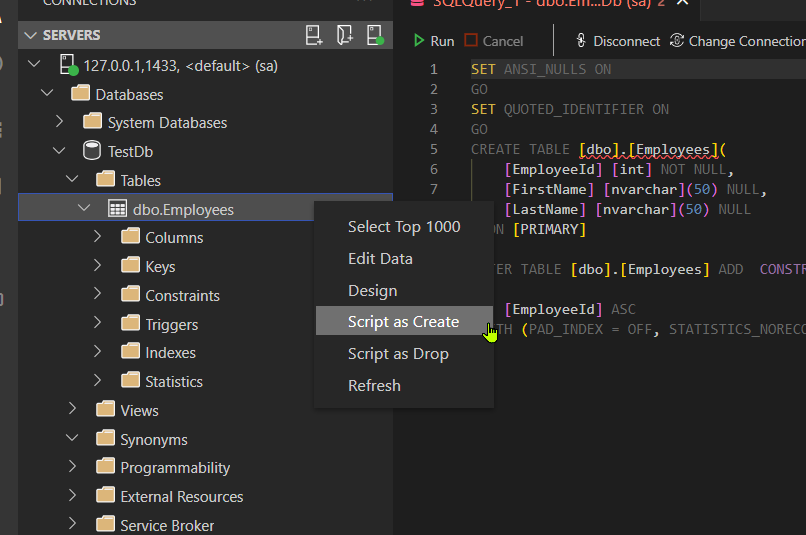Collapse the dbo.Employees table node
The image size is (806, 535).
click(84, 208)
